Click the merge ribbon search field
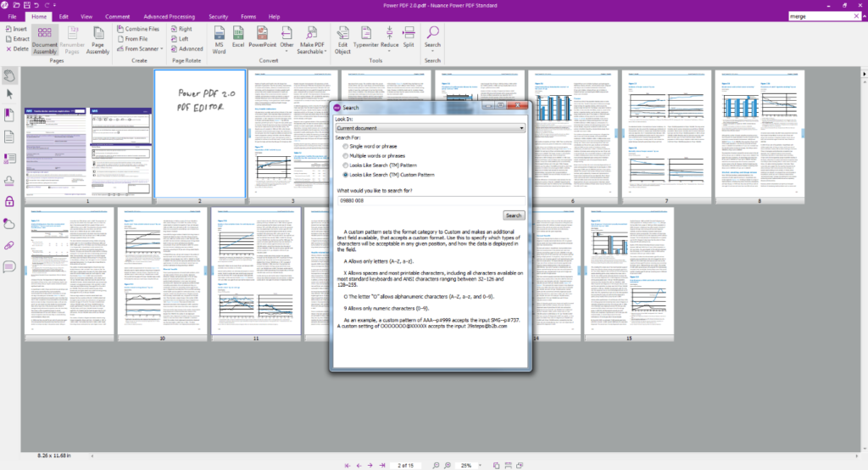Screen dimensions: 868x470 click(x=820, y=16)
